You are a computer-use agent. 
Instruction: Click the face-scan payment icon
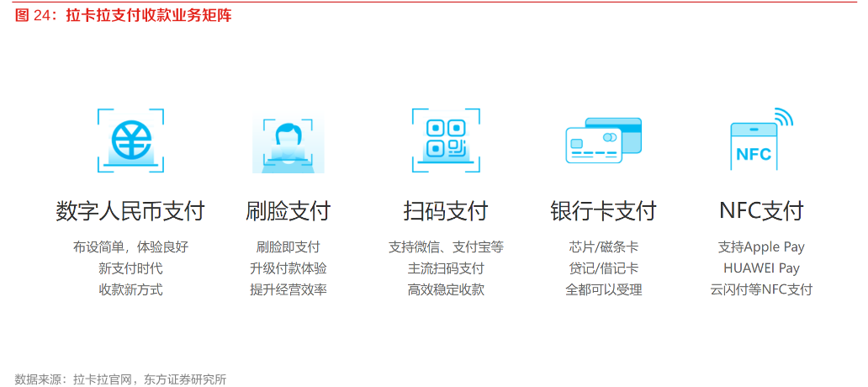tap(288, 145)
